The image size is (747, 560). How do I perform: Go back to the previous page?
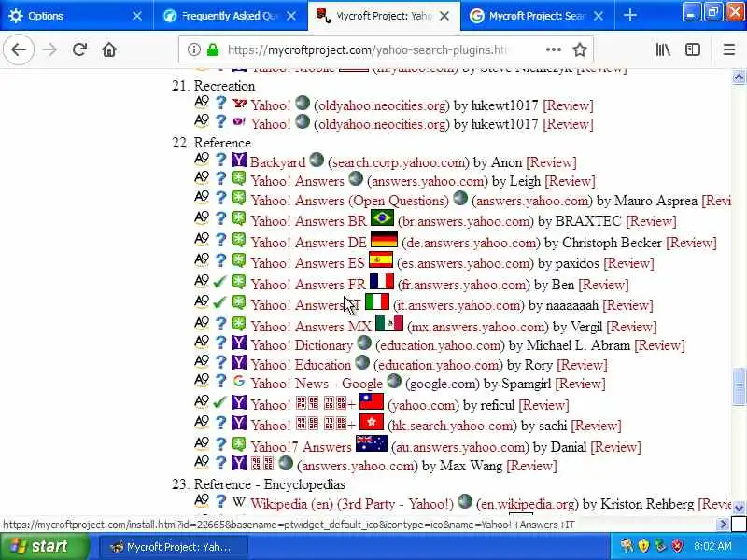(19, 49)
